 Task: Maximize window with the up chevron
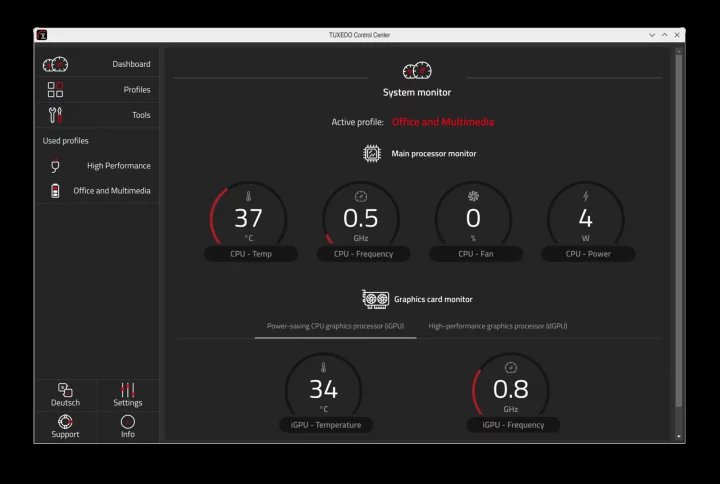coord(664,35)
